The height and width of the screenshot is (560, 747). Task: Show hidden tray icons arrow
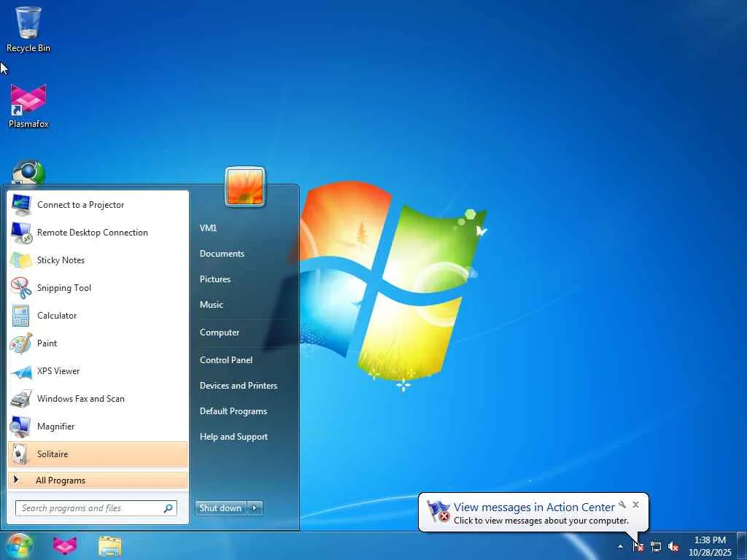pos(620,547)
